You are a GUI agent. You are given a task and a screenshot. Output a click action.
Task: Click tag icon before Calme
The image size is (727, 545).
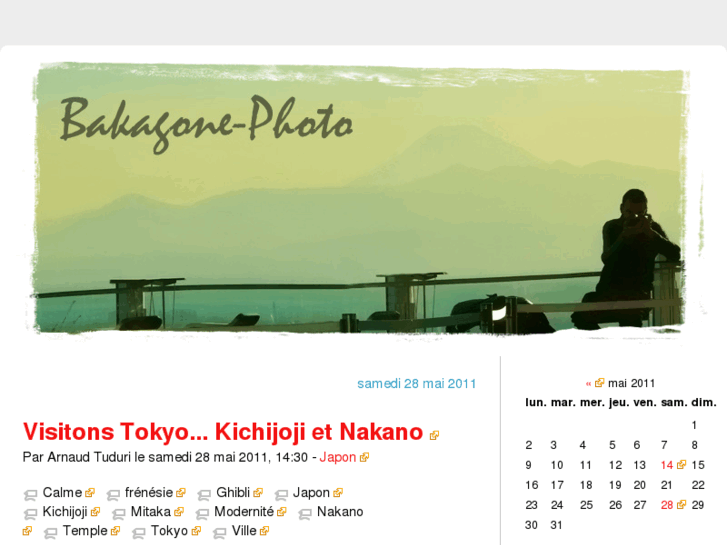tap(30, 495)
